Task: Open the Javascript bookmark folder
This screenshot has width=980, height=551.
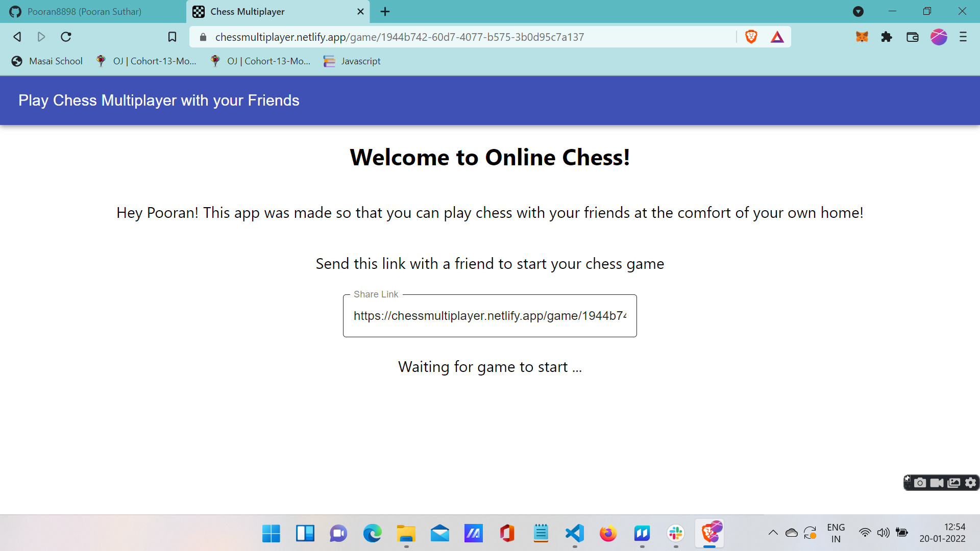Action: [x=352, y=61]
